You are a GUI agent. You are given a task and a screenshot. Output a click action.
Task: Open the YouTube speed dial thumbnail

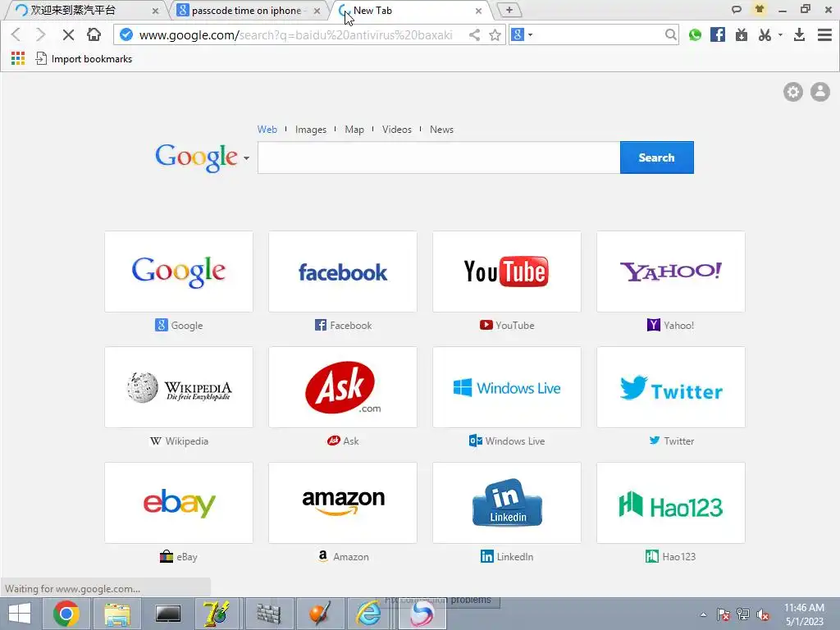pos(507,272)
